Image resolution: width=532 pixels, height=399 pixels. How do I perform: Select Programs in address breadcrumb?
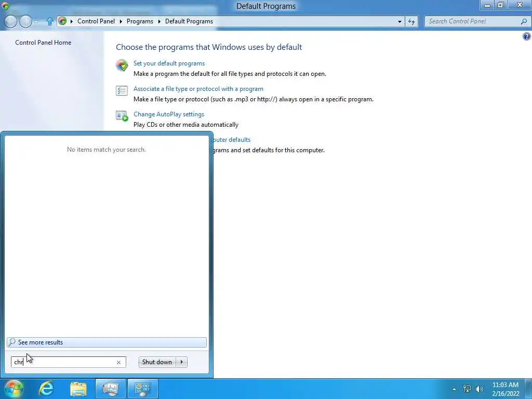click(x=140, y=21)
